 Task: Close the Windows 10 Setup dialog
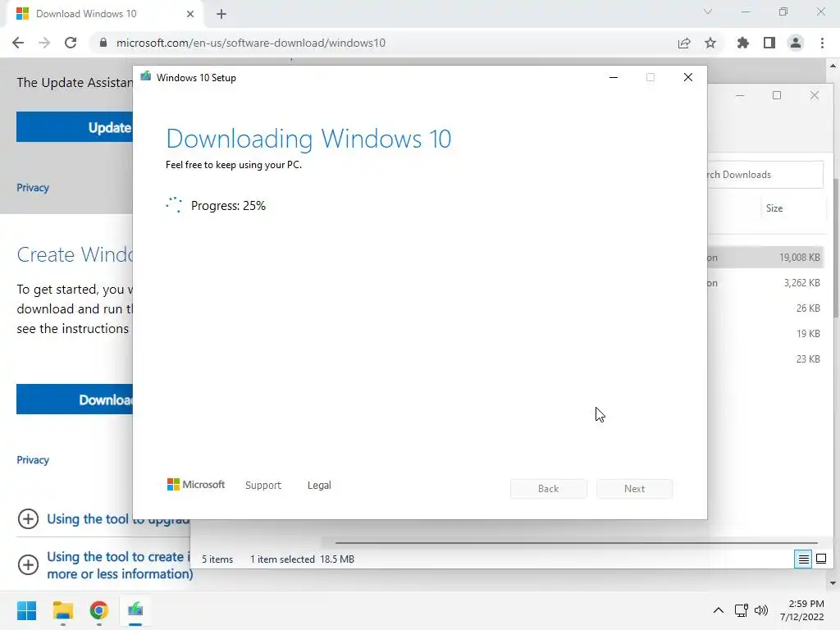click(x=688, y=78)
